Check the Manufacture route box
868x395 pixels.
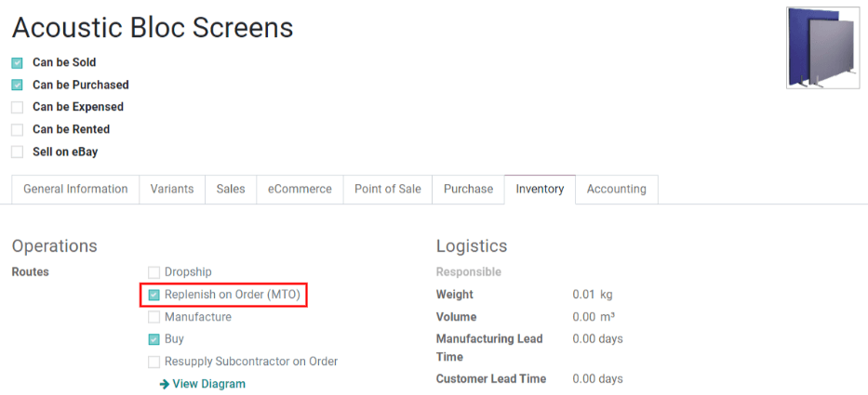tap(154, 318)
